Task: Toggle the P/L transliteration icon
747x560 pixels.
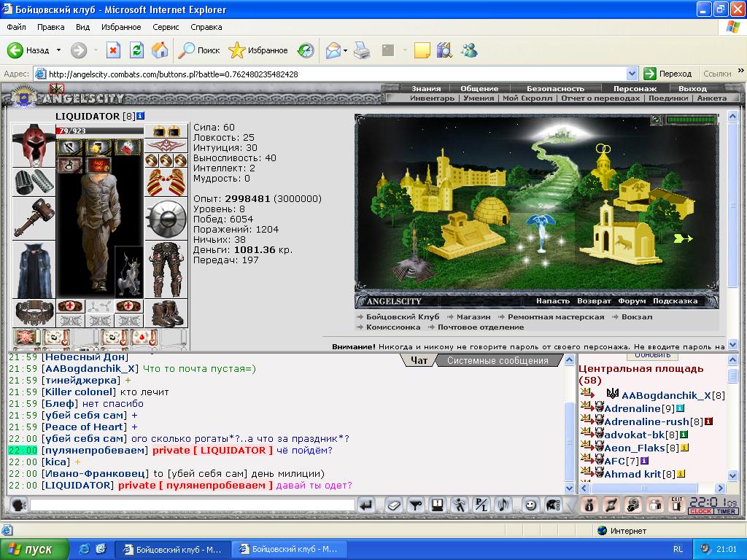Action: click(x=481, y=505)
